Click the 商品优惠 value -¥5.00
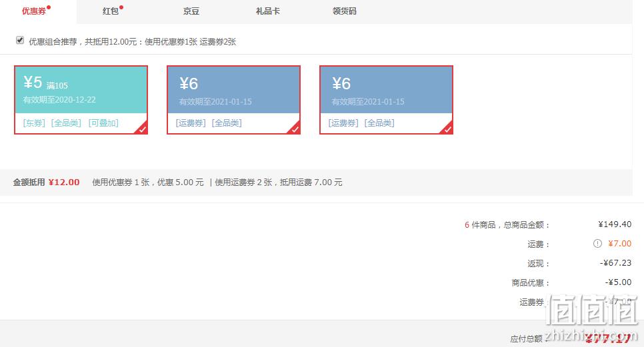Screen dimensions: 644x347 coord(618,282)
